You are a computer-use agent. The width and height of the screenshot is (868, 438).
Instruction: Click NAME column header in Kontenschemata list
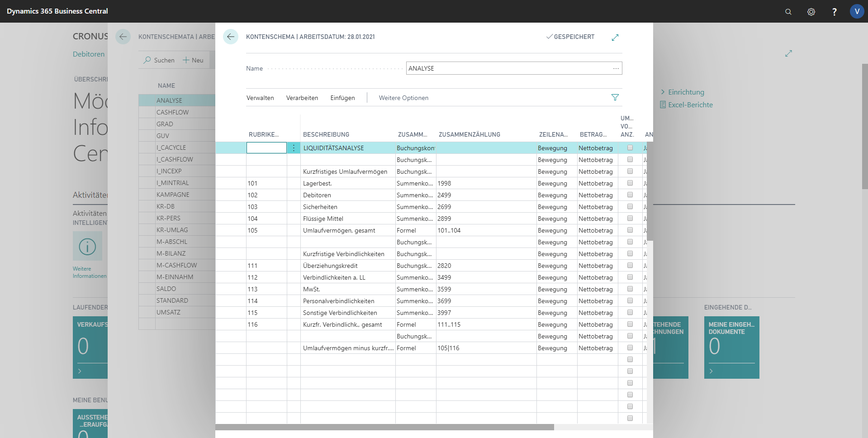[166, 86]
